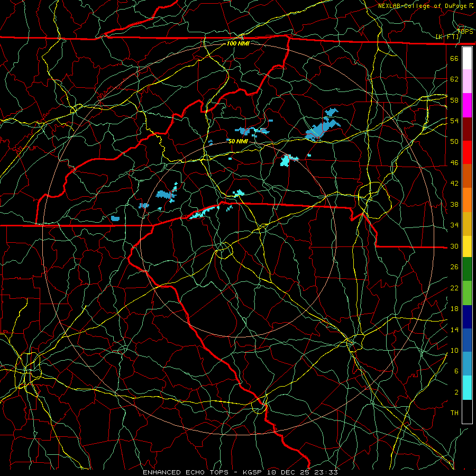
Task: Click the legend value 6
Action: 456,371
